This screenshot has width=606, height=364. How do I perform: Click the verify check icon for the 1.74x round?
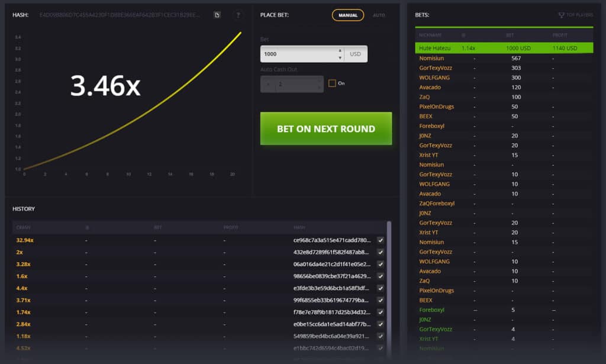click(x=380, y=312)
